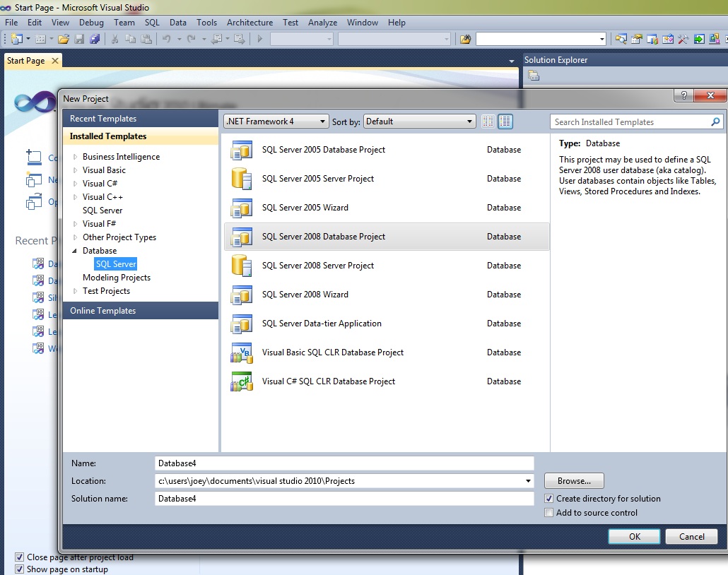Open the Sort by Default dropdown

(x=420, y=121)
